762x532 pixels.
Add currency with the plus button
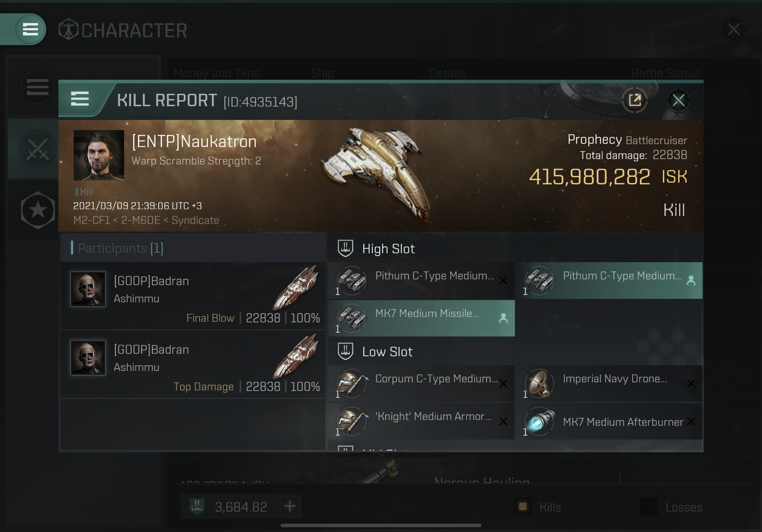tap(290, 506)
